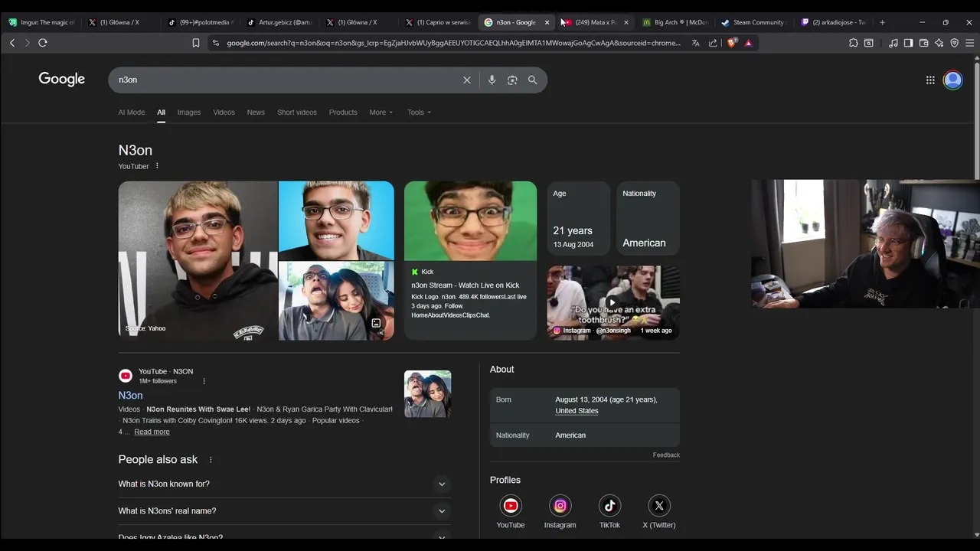Open the music note playlist icon
The height and width of the screenshot is (551, 980).
(x=893, y=43)
